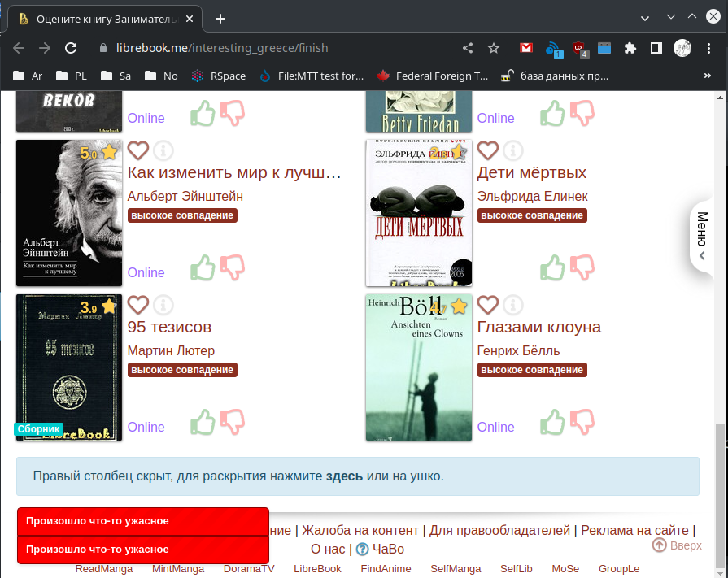Click the page vertical scrollbar thumb
The height and width of the screenshot is (578, 728).
tap(720, 497)
